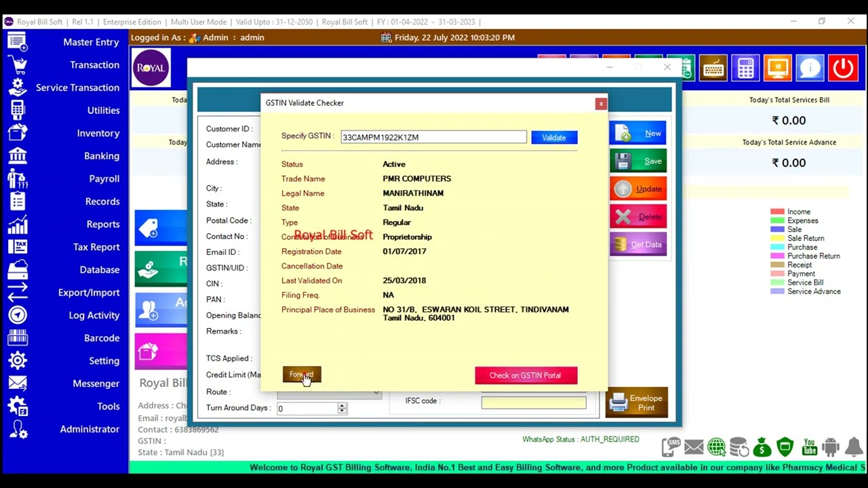Click the SMS phone icon
This screenshot has width=868, height=488.
[671, 447]
